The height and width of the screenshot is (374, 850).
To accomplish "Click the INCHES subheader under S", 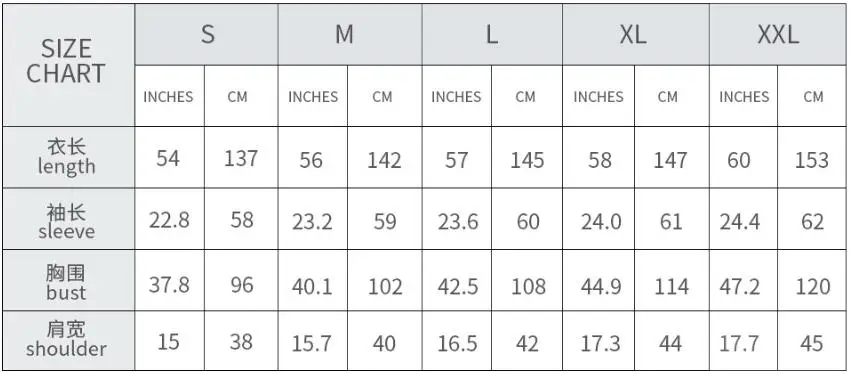I will pos(168,96).
